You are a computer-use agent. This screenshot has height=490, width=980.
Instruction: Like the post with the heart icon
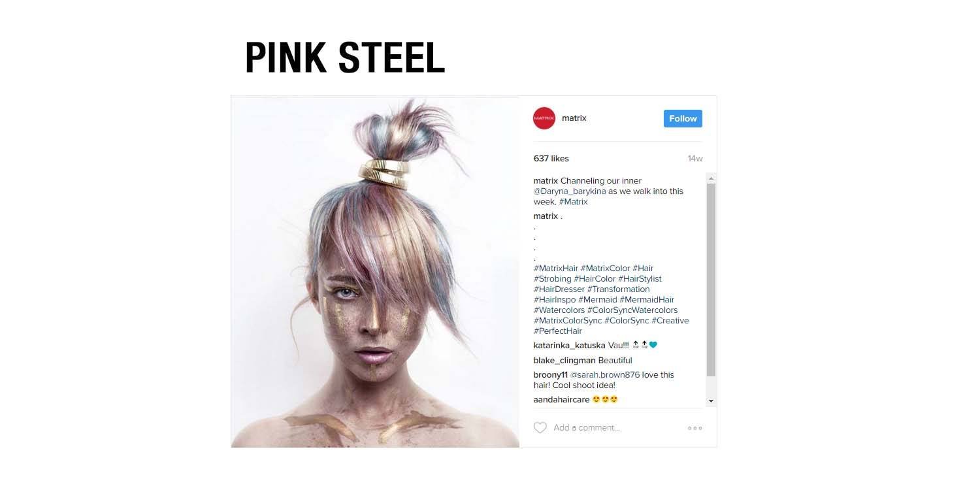[x=540, y=428]
